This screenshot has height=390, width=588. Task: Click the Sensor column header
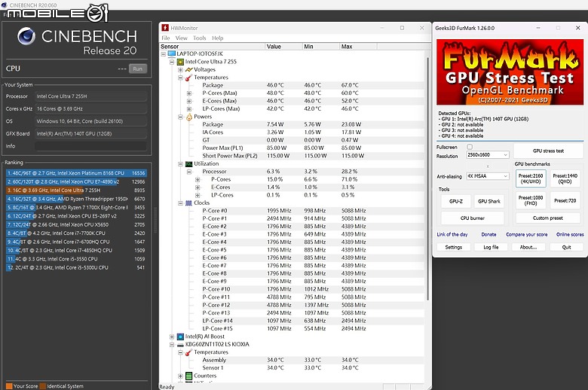point(212,47)
